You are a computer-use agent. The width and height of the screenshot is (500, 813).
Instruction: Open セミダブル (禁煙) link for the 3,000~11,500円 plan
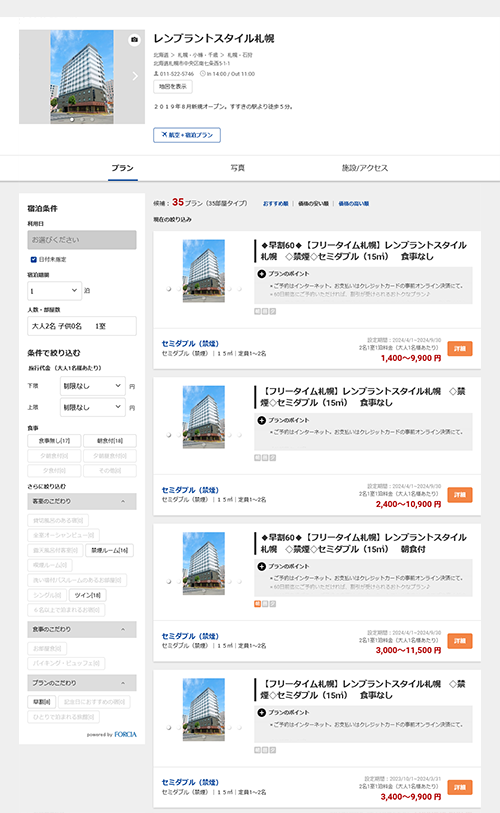pos(190,636)
